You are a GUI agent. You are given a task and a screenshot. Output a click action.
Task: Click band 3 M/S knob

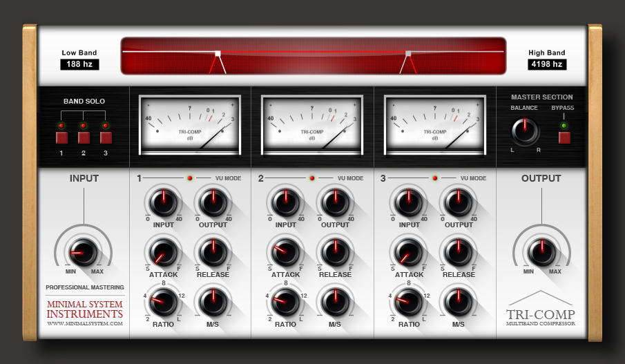[x=459, y=303]
